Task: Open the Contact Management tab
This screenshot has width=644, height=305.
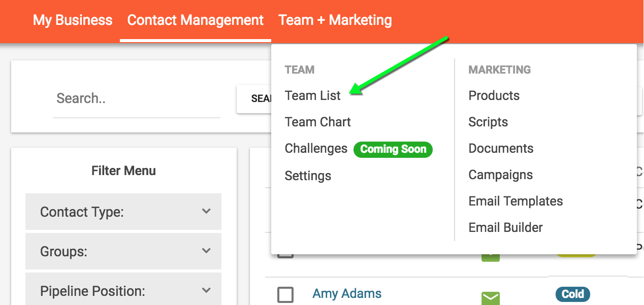Action: (x=195, y=20)
